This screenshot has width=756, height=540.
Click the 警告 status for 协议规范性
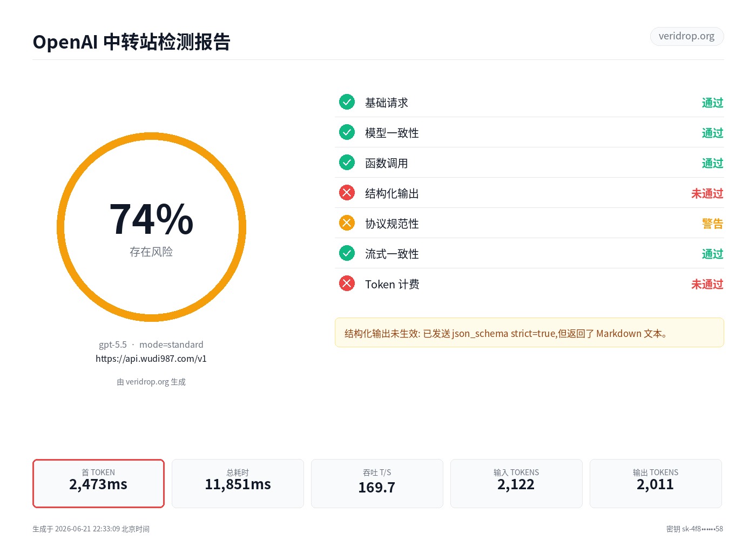712,224
